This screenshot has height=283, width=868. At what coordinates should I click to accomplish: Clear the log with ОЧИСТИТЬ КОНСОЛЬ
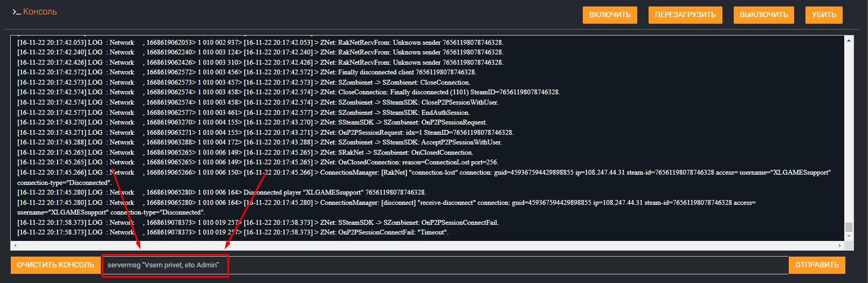(56, 265)
